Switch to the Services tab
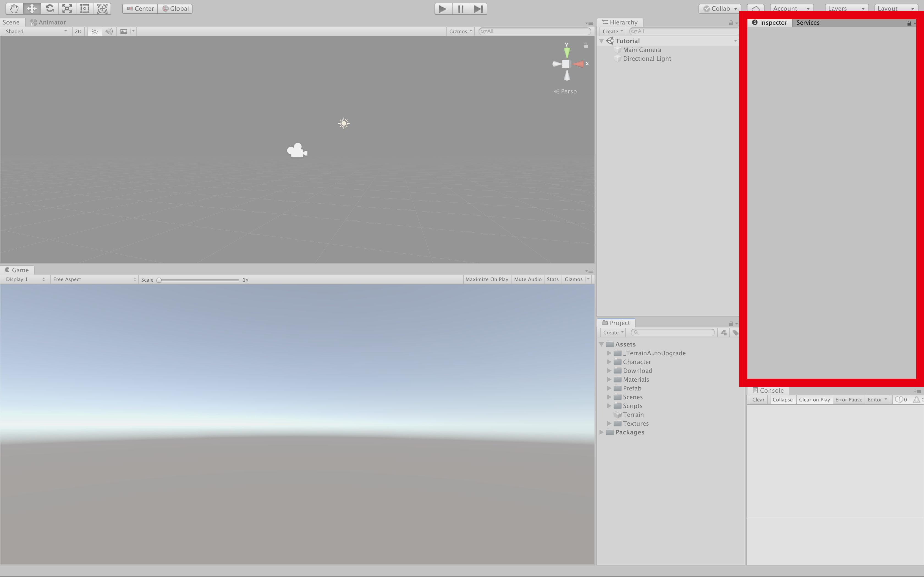The image size is (924, 577). [808, 23]
